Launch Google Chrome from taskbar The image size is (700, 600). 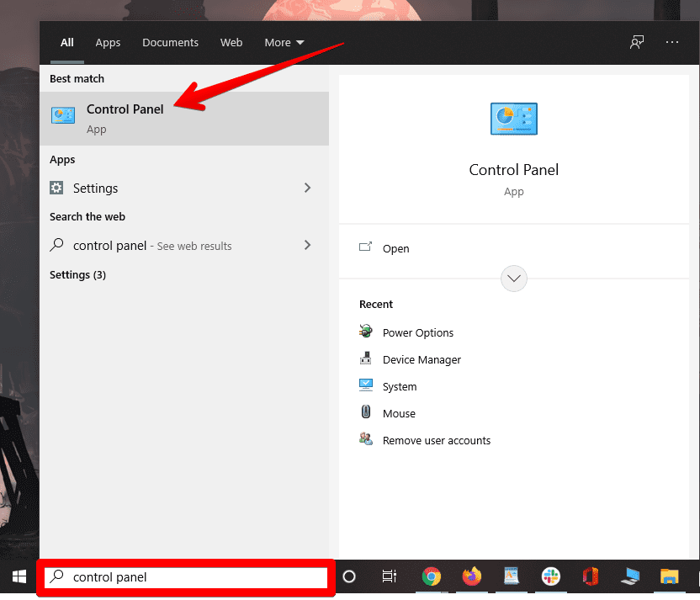(432, 576)
